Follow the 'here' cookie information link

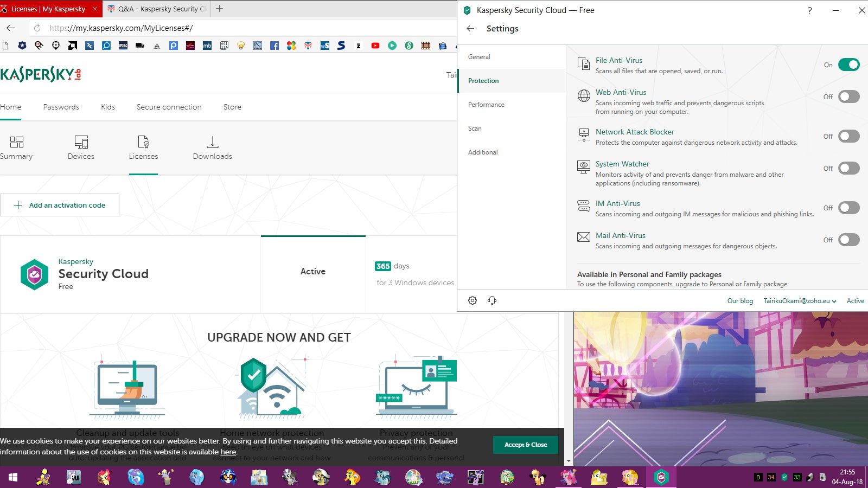click(228, 452)
